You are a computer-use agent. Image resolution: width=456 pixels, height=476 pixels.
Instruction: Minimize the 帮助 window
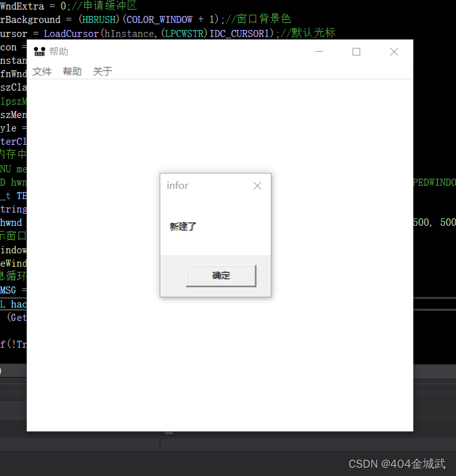click(x=319, y=52)
